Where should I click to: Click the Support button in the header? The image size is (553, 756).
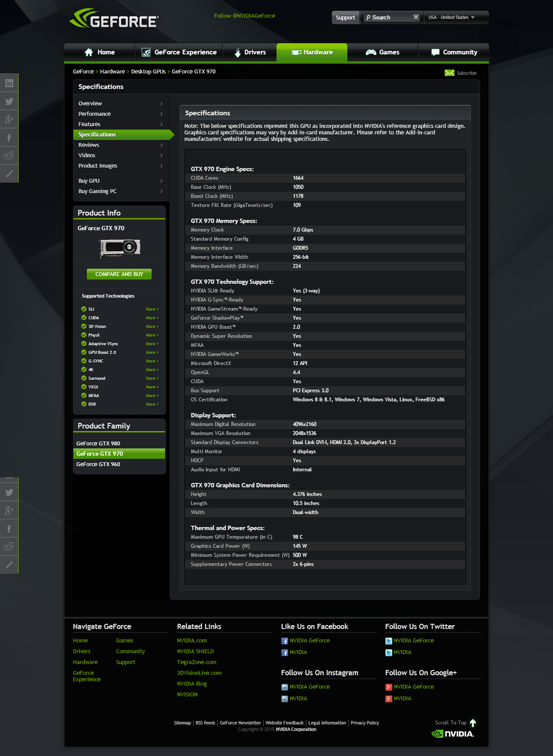click(345, 18)
